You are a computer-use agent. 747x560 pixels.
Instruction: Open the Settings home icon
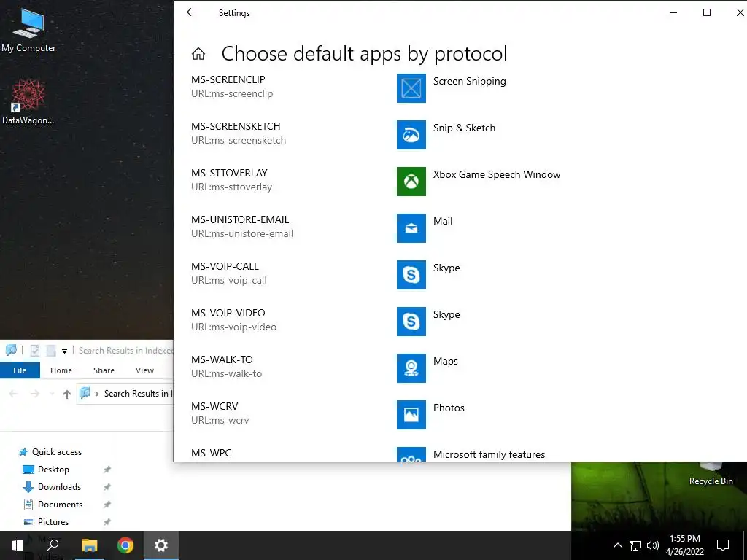[x=198, y=54]
